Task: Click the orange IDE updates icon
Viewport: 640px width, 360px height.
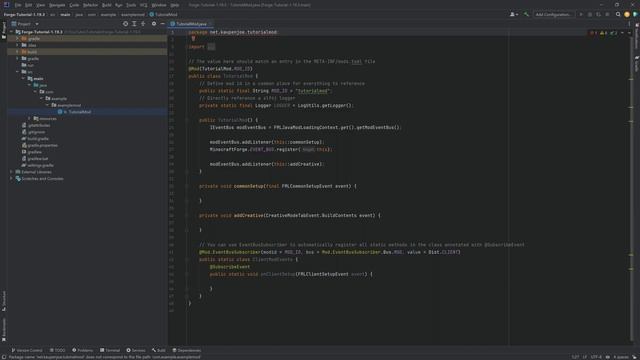Action: (x=627, y=14)
